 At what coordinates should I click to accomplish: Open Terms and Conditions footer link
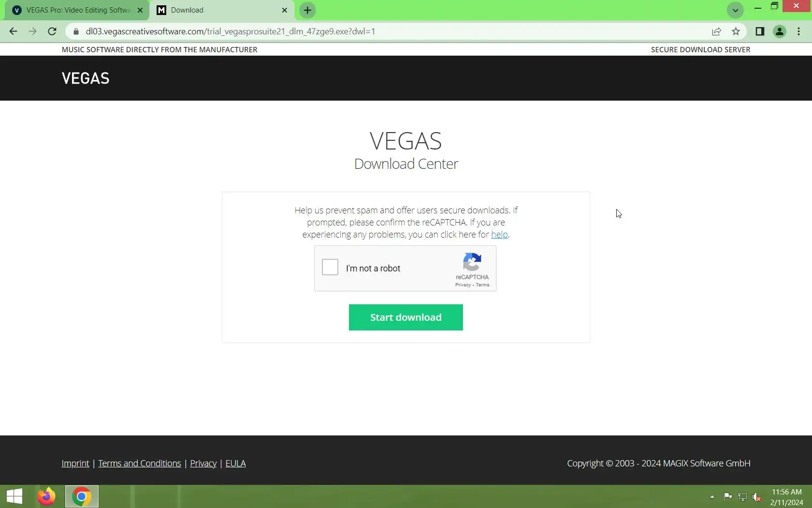140,463
